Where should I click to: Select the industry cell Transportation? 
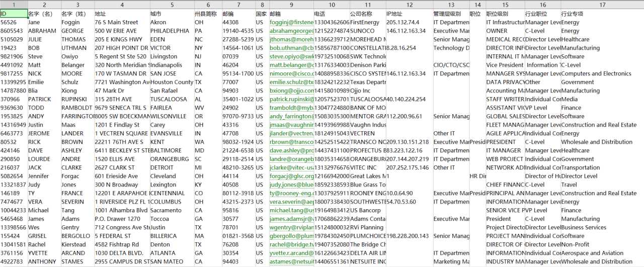click(x=602, y=167)
